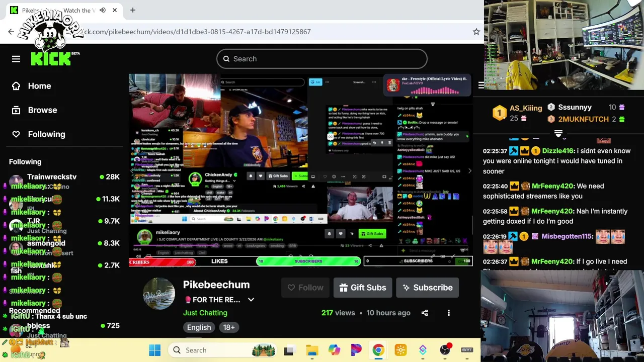
Task: Collapse the chat panel icon
Action: pyautogui.click(x=481, y=85)
